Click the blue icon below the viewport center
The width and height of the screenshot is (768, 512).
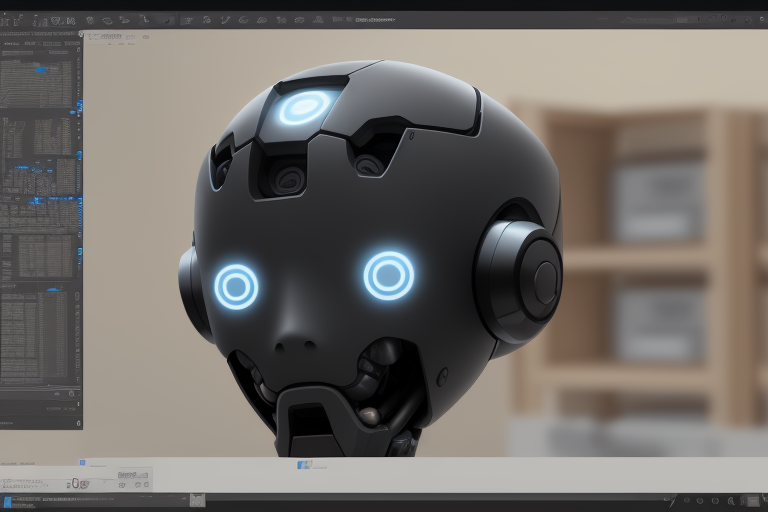click(303, 464)
